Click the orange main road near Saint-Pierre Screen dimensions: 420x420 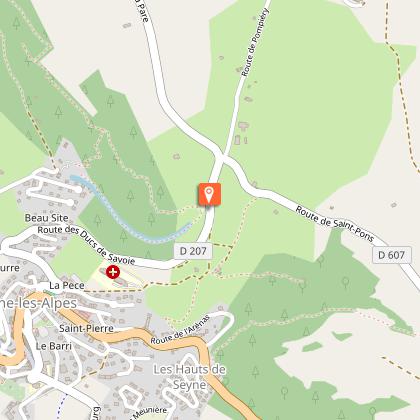tap(140, 334)
